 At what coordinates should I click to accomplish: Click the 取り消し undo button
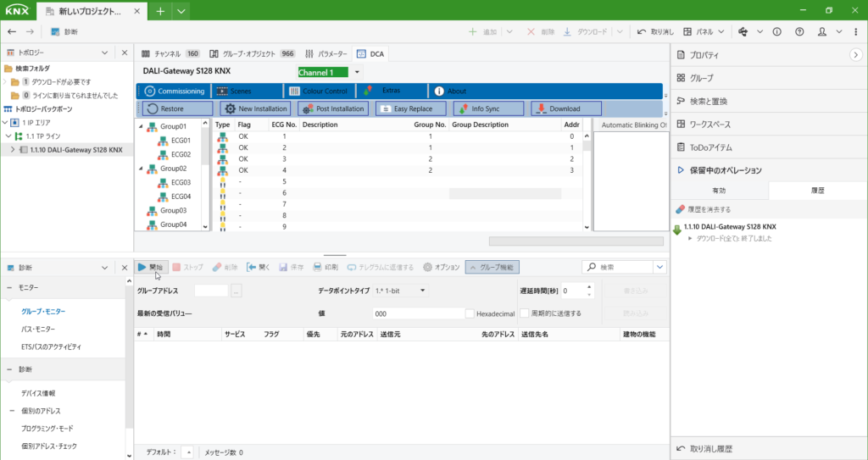coord(655,32)
